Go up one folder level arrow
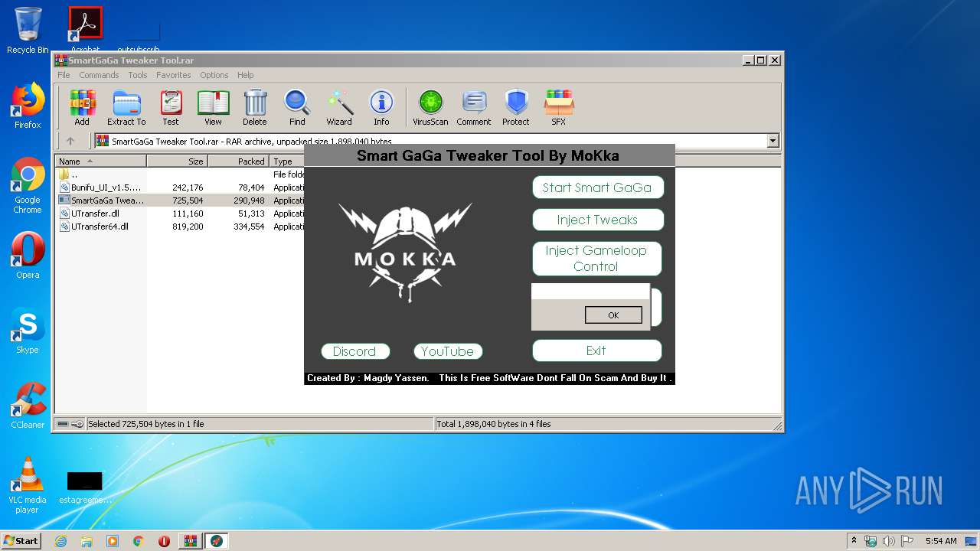 pyautogui.click(x=70, y=141)
